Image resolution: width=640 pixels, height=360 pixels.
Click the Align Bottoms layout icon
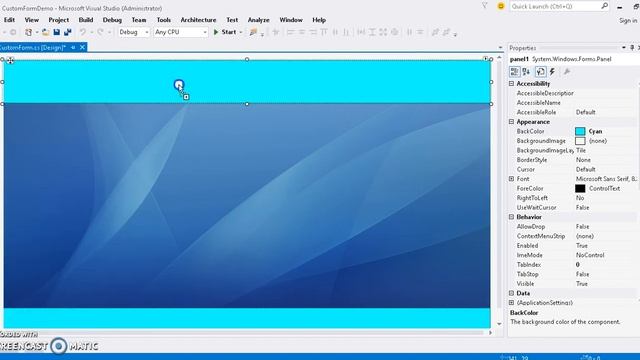346,32
